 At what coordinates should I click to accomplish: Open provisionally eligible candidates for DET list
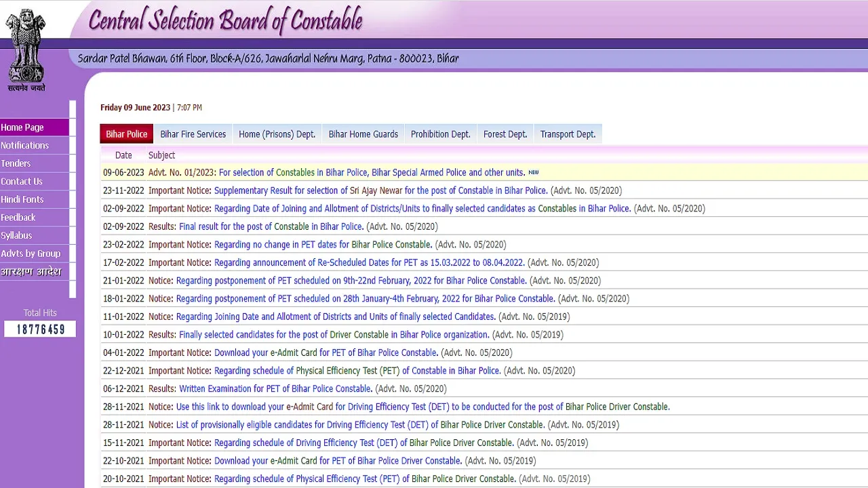click(x=360, y=425)
